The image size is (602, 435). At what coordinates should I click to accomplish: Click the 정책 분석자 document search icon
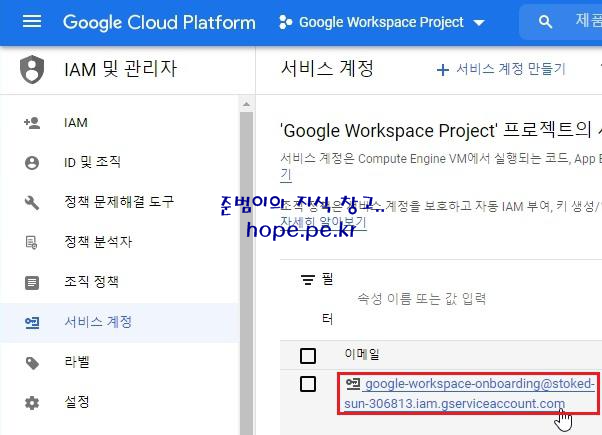coord(31,243)
